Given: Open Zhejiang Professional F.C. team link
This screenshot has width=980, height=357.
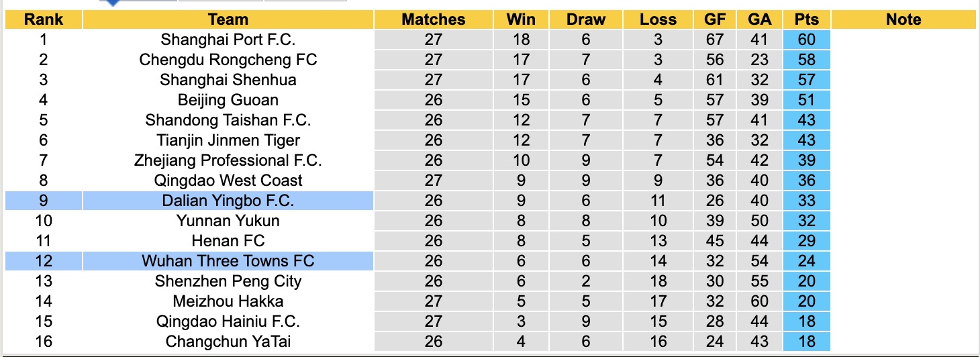Looking at the screenshot, I should coord(228,160).
